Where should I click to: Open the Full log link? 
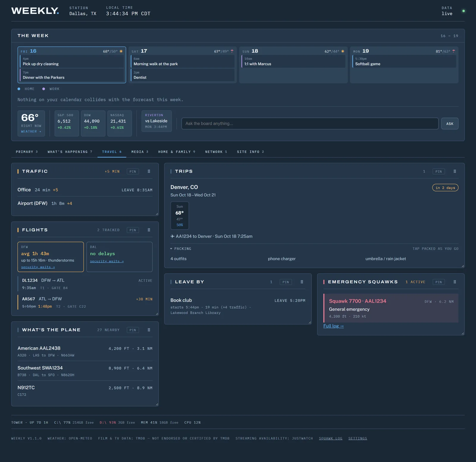pyautogui.click(x=333, y=326)
